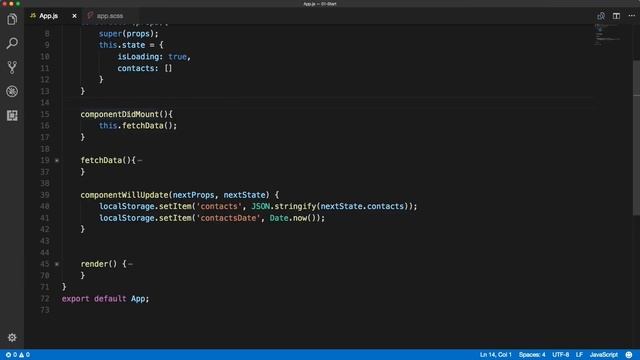Split the editor to the right

coord(616,16)
